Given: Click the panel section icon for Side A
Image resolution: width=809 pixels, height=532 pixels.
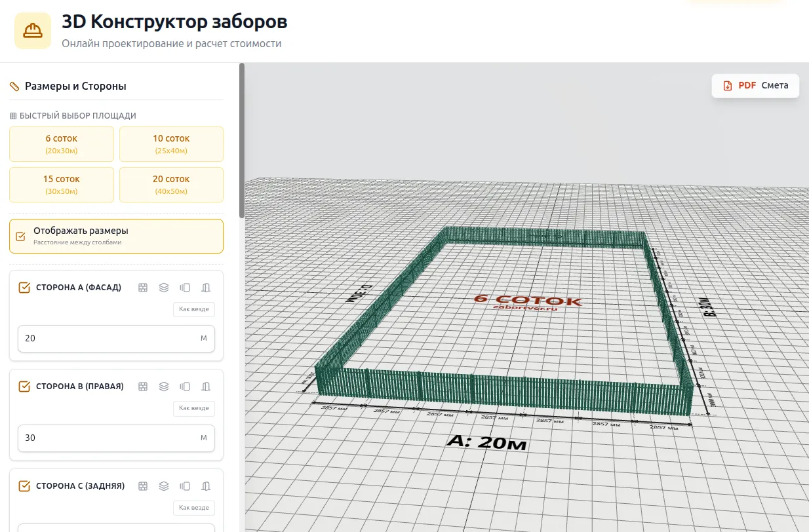Looking at the screenshot, I should pyautogui.click(x=186, y=288).
